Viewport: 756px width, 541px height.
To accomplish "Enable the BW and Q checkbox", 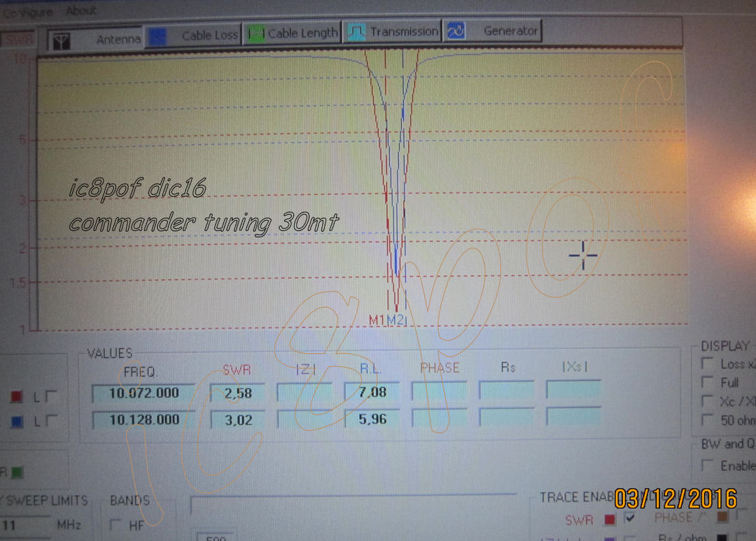I will [707, 466].
